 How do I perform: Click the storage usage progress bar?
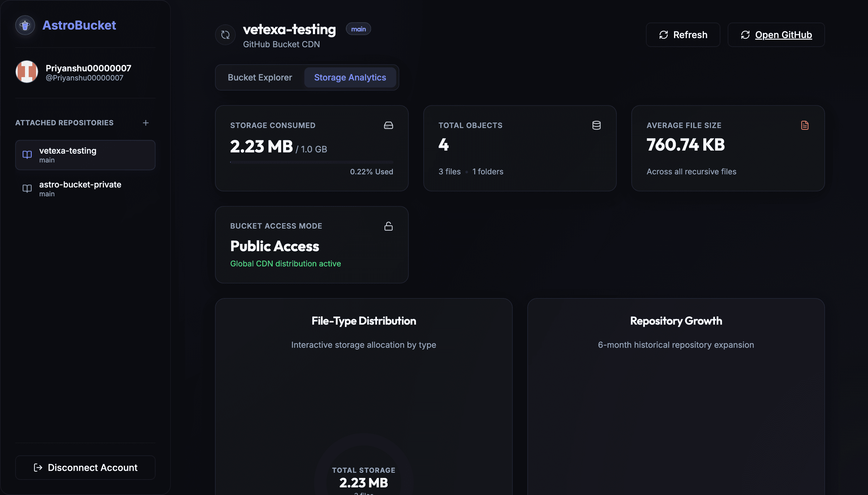312,162
